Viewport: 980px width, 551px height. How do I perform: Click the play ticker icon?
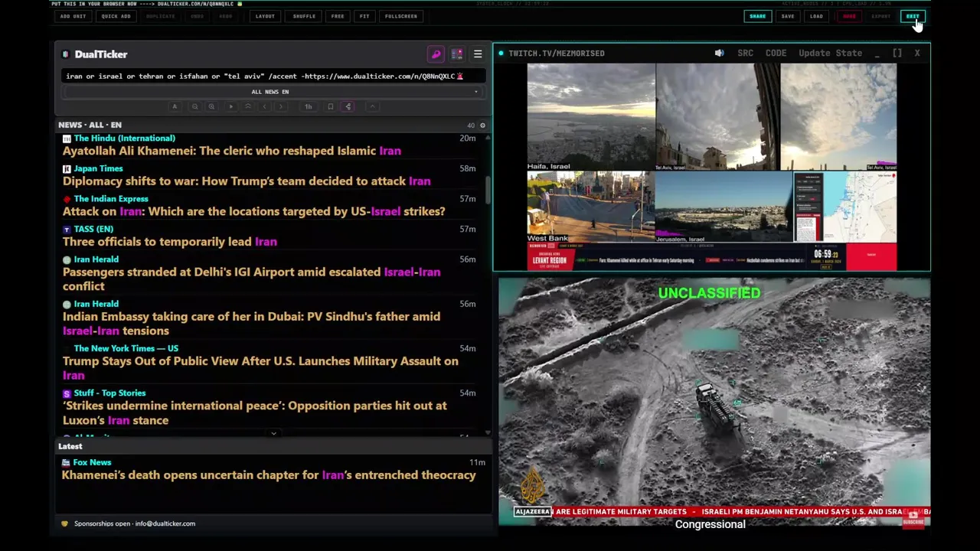pos(231,106)
